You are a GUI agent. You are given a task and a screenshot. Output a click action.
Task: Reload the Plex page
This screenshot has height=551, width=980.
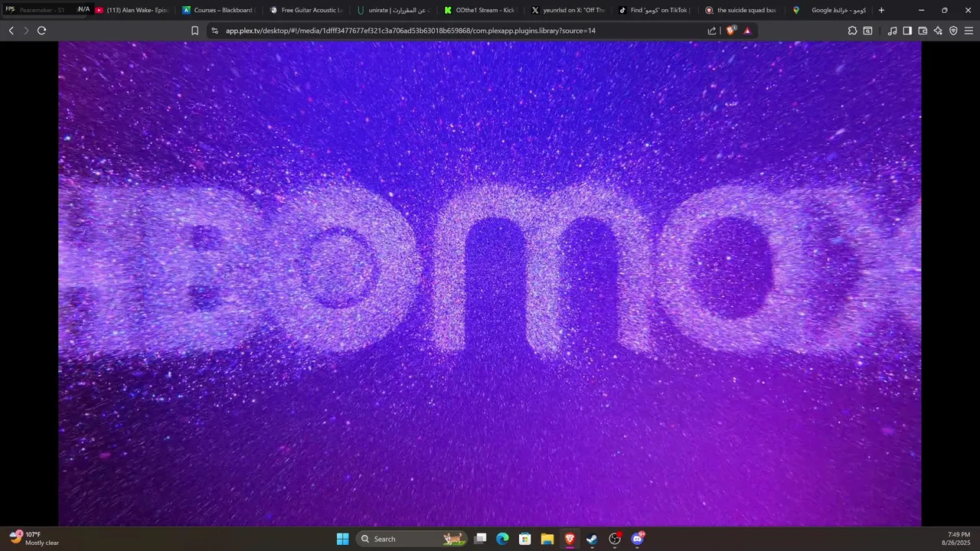[x=41, y=31]
